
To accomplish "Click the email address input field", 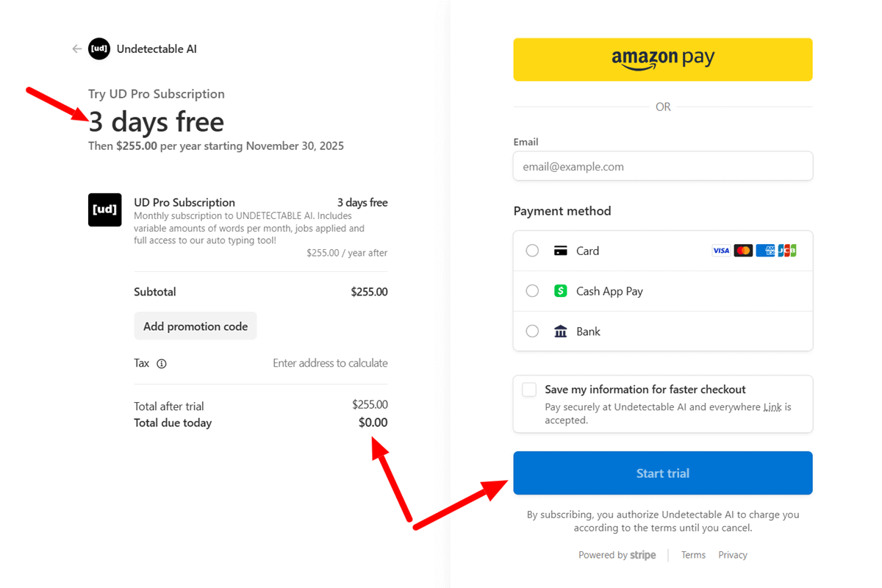I will coord(662,166).
